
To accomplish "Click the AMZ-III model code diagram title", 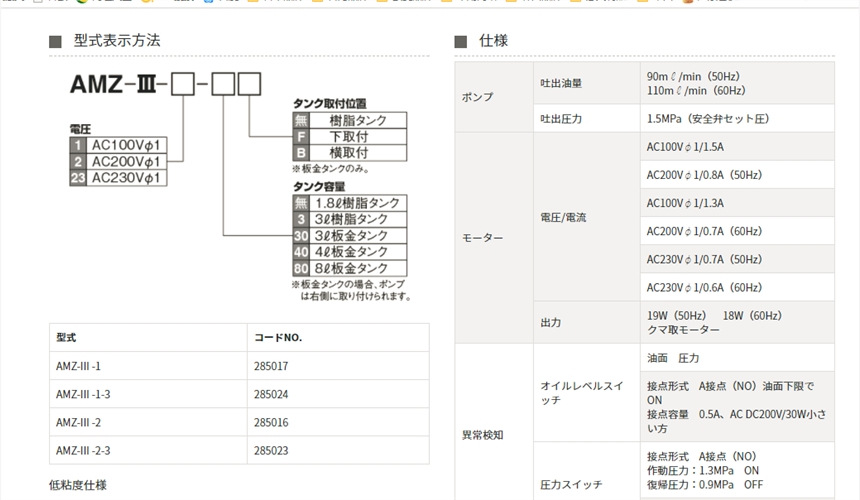I will click(x=165, y=85).
